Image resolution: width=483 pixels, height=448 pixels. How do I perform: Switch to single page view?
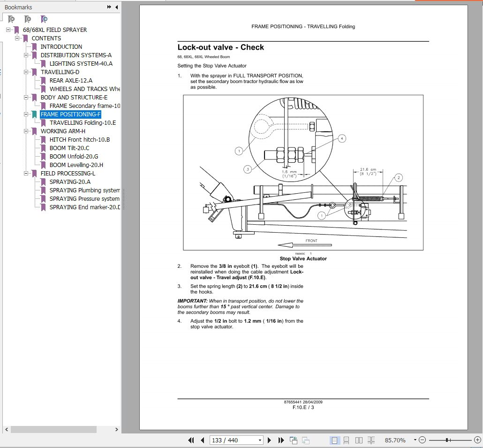tap(334, 440)
